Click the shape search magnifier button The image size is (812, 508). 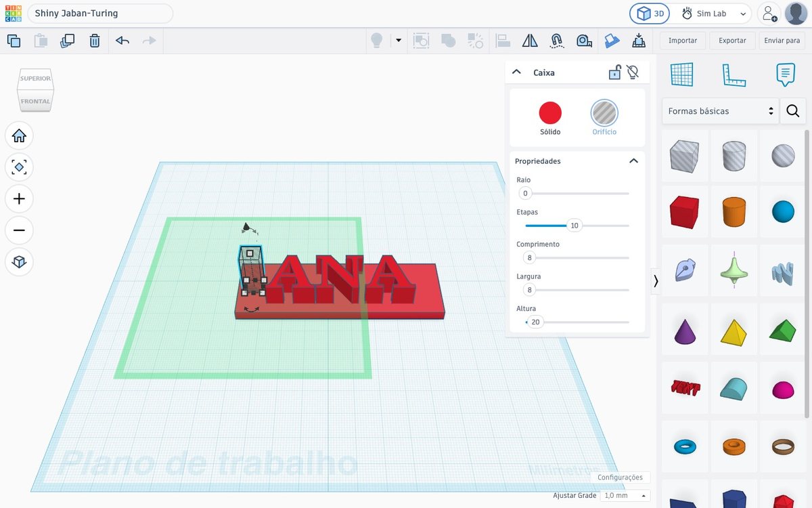pyautogui.click(x=793, y=111)
